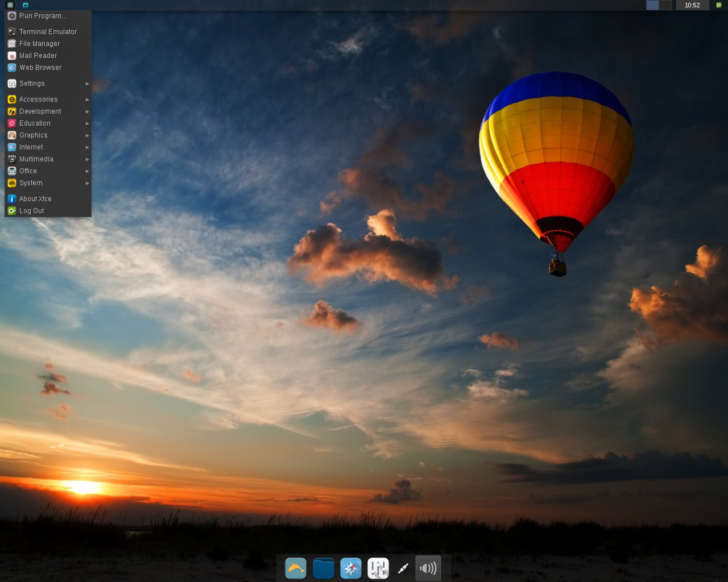
Task: Open About Xfce from the menu
Action: (48, 199)
